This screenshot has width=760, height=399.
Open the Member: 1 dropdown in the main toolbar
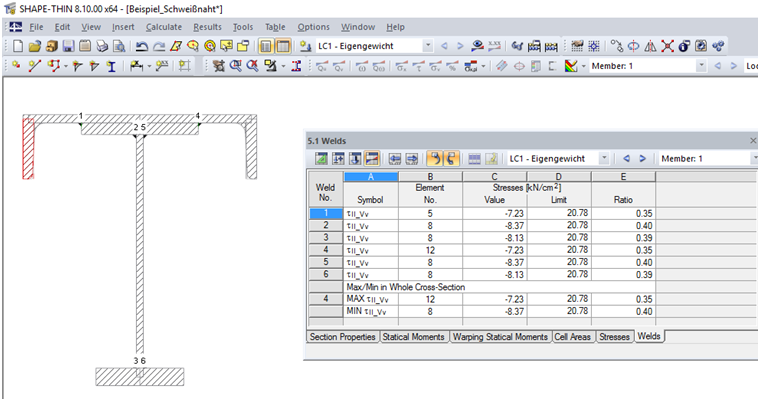[701, 65]
